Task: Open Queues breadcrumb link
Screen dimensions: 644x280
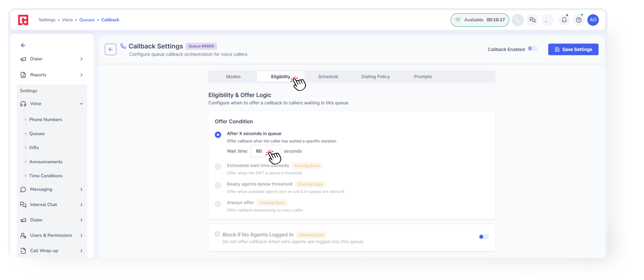Action: [87, 20]
